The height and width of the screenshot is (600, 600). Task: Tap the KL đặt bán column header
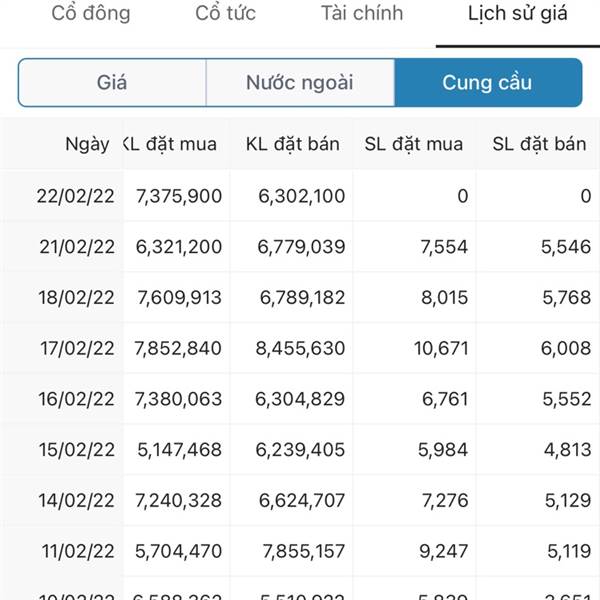coord(293,144)
